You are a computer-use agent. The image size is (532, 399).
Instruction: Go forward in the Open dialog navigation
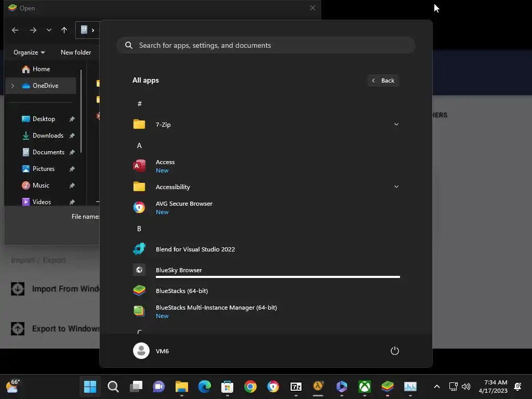(x=33, y=30)
